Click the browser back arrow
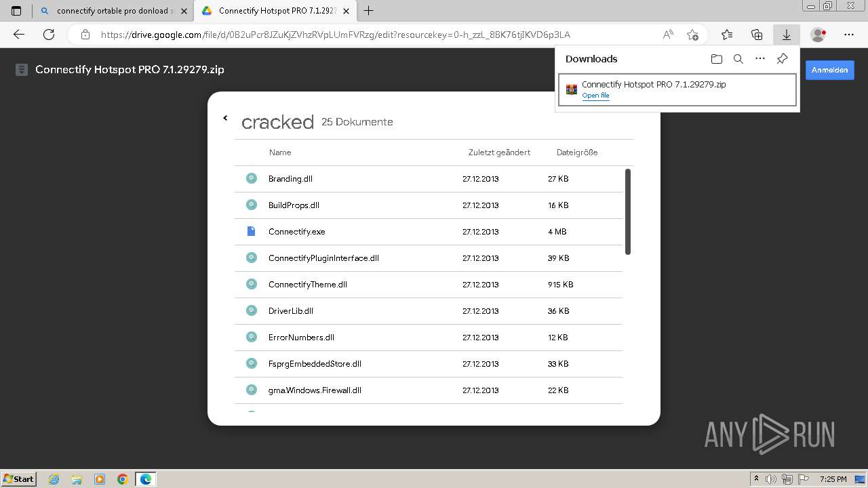This screenshot has width=868, height=488. point(19,35)
